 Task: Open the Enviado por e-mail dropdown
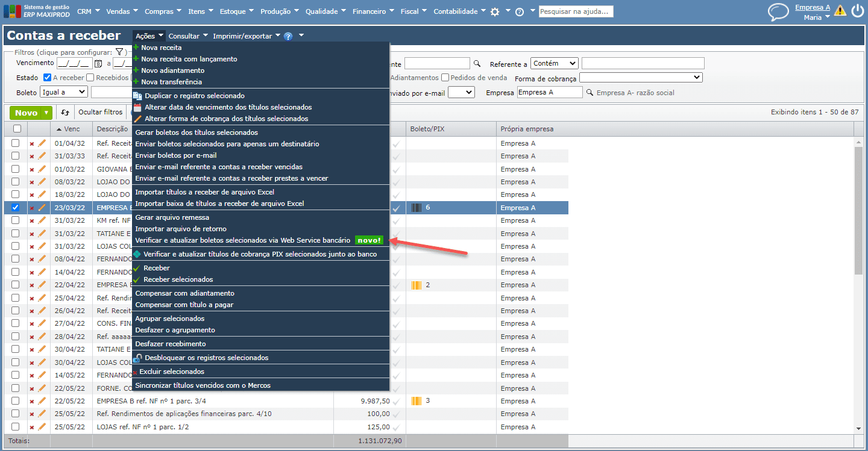[461, 92]
